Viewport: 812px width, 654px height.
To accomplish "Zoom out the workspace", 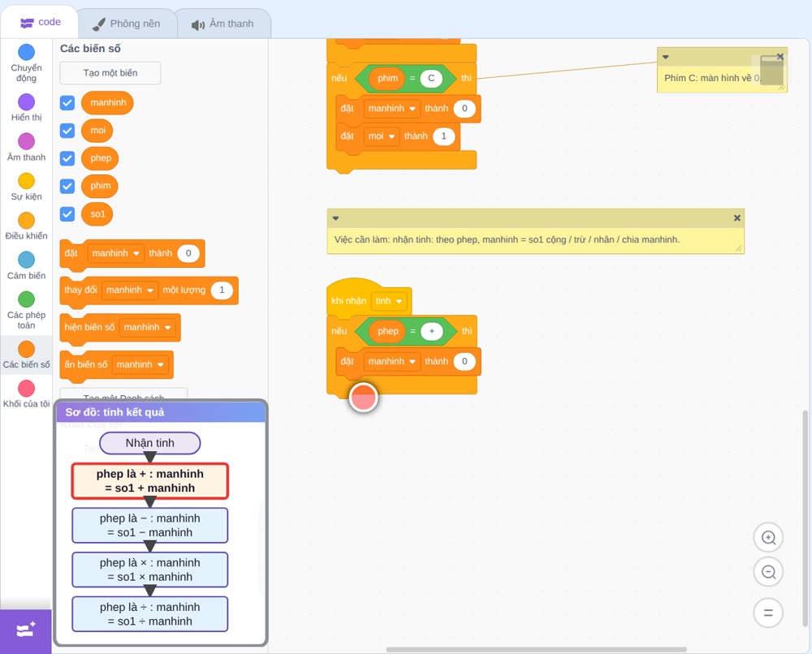I will tap(768, 572).
